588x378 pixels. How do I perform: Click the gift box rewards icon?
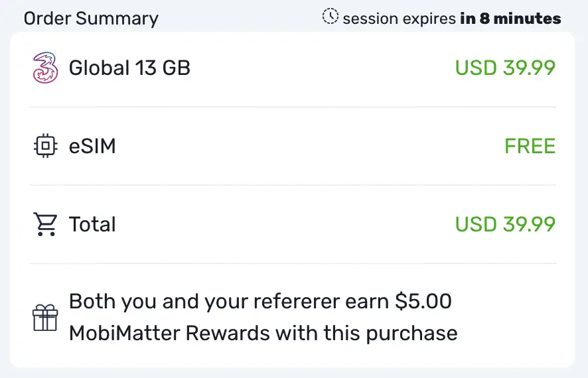[45, 318]
